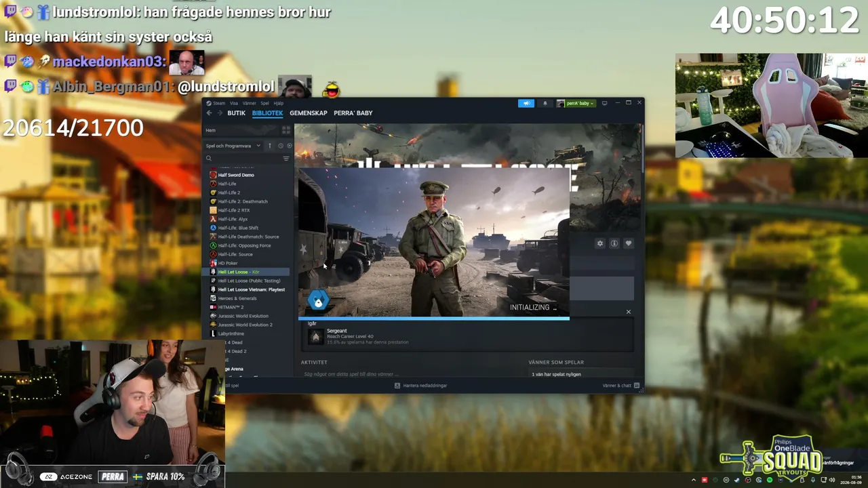The height and width of the screenshot is (488, 868).
Task: Click the Jurassic World Evolution game icon
Action: [213, 316]
